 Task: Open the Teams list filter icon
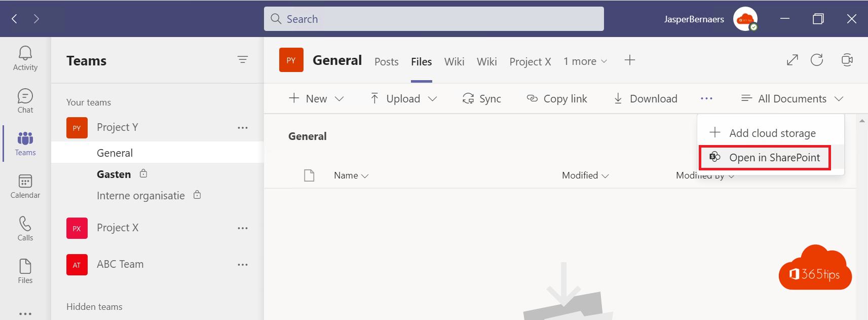click(x=243, y=60)
